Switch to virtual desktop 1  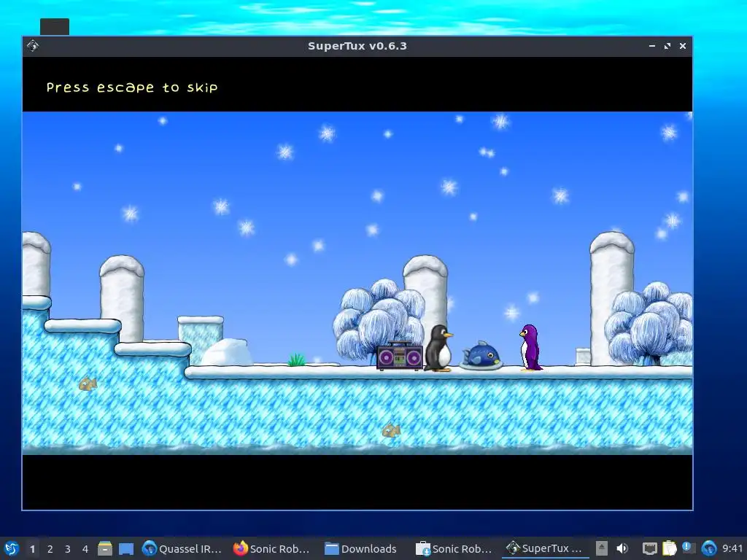coord(32,549)
